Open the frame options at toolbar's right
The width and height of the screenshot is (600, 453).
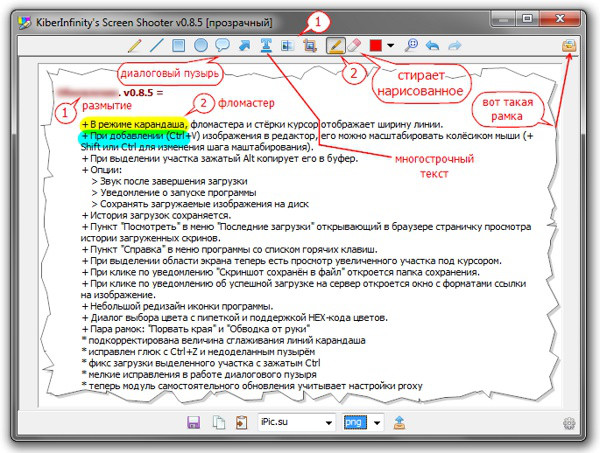click(x=569, y=46)
